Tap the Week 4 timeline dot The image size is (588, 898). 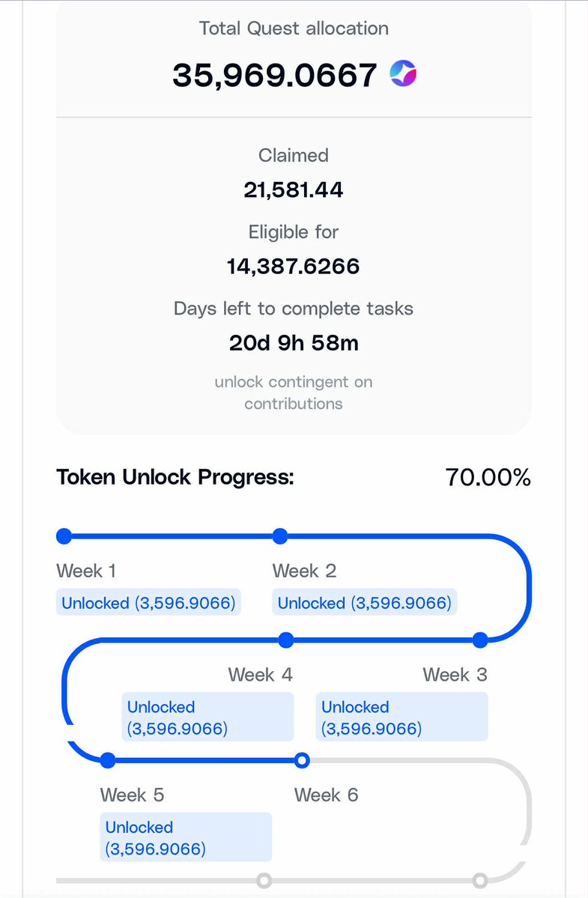tap(285, 640)
